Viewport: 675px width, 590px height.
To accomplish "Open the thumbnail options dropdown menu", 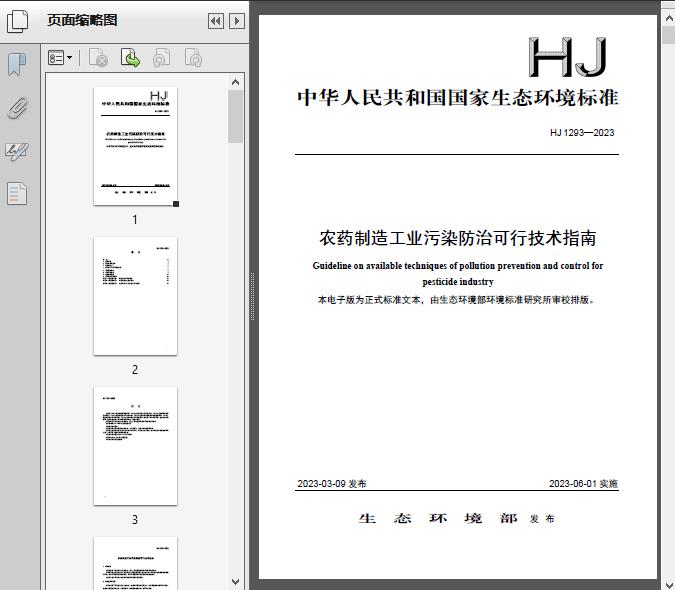I will click(x=60, y=58).
